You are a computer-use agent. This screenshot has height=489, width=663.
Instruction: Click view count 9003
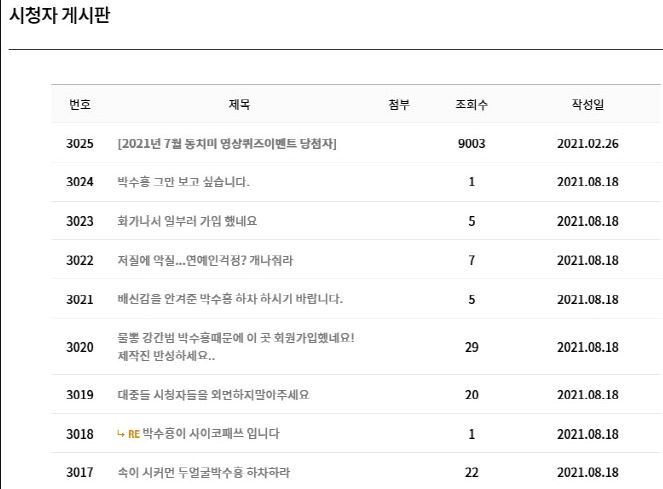[x=471, y=143]
